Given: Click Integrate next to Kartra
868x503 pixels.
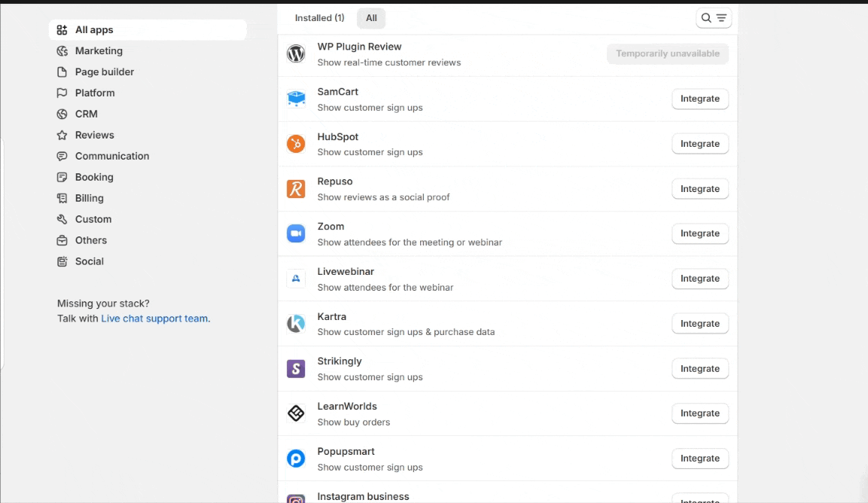Looking at the screenshot, I should (x=699, y=324).
